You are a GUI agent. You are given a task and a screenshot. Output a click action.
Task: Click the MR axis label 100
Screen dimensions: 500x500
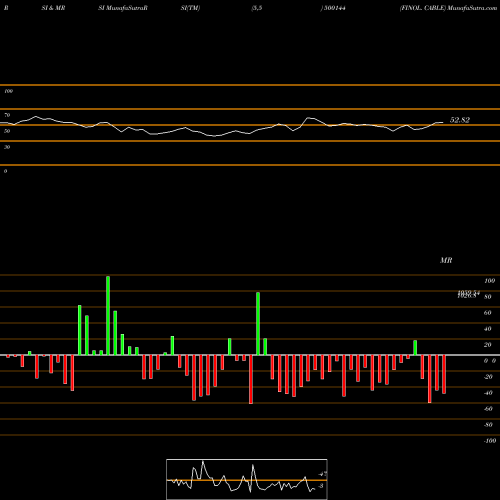[490, 281]
